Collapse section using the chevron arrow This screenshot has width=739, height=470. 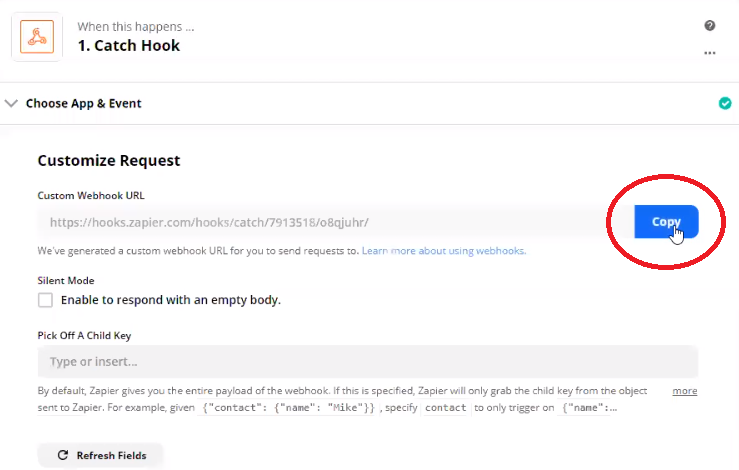[x=11, y=103]
